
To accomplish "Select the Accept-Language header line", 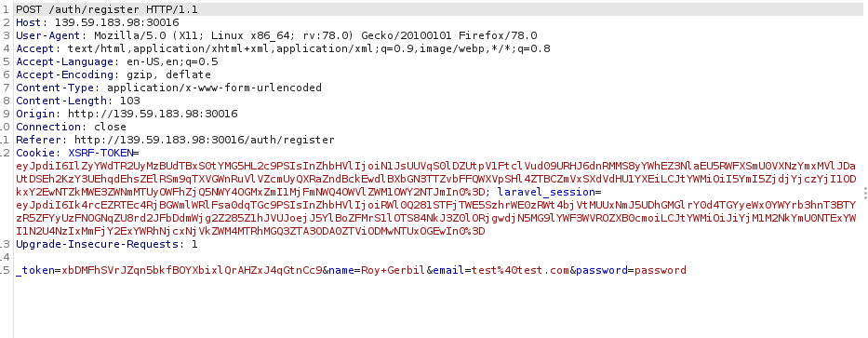I will (117, 61).
